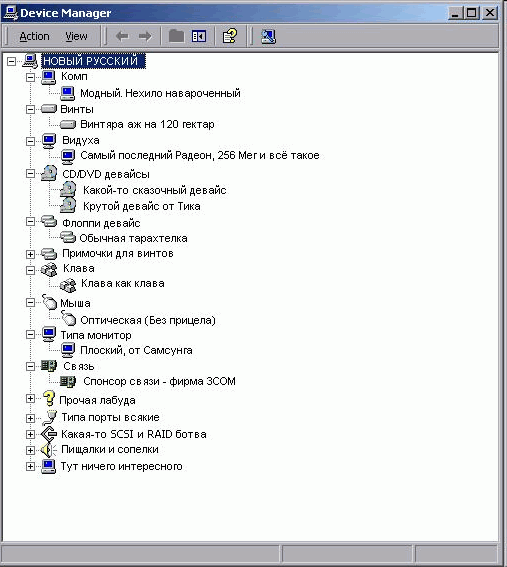Expand the Тут ничего интересного node
Image resolution: width=507 pixels, height=567 pixels.
[x=30, y=466]
